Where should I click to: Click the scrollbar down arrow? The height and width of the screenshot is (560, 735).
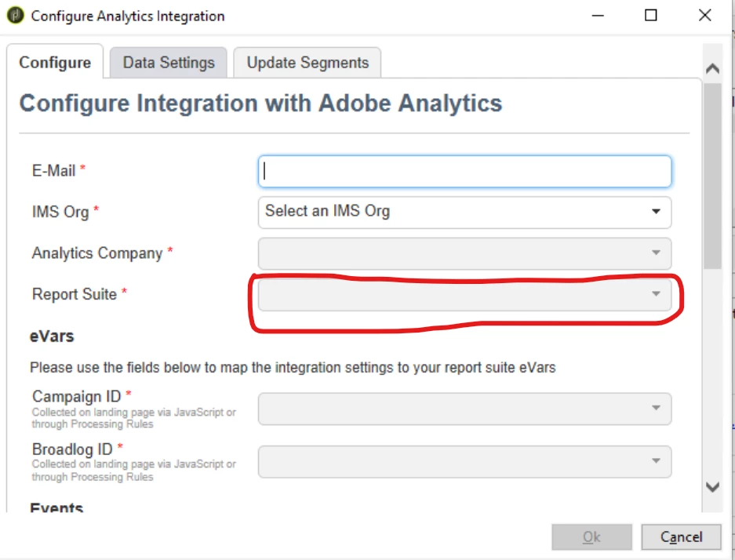pyautogui.click(x=712, y=487)
